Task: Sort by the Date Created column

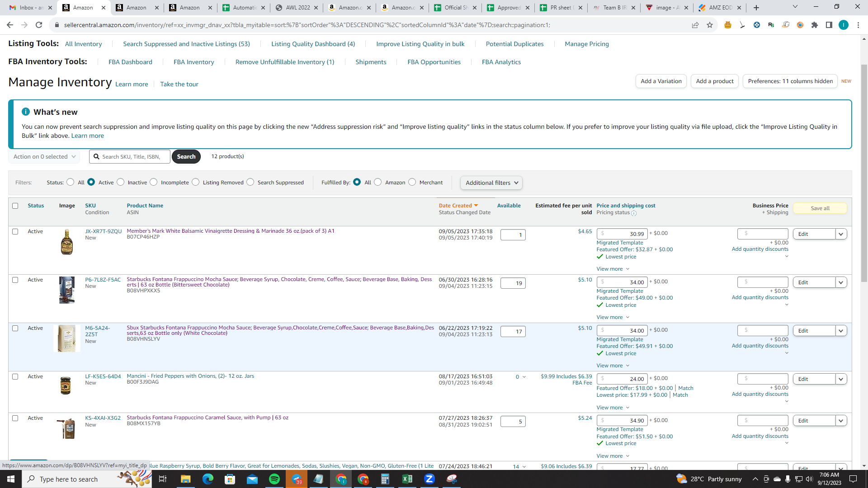Action: pyautogui.click(x=458, y=206)
